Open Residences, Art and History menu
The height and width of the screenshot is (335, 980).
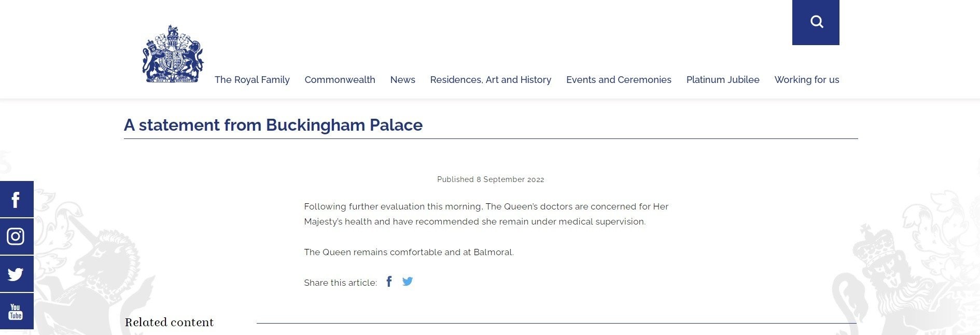click(491, 80)
